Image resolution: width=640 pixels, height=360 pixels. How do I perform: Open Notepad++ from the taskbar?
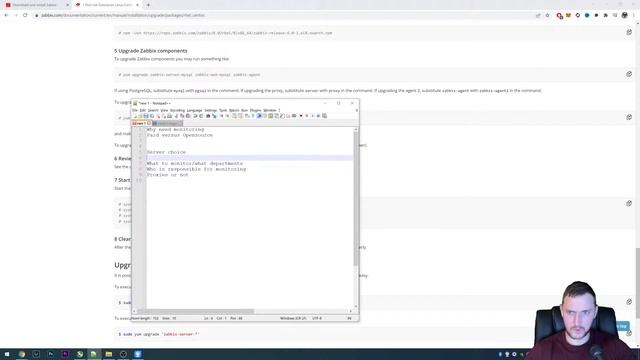[x=94, y=354]
